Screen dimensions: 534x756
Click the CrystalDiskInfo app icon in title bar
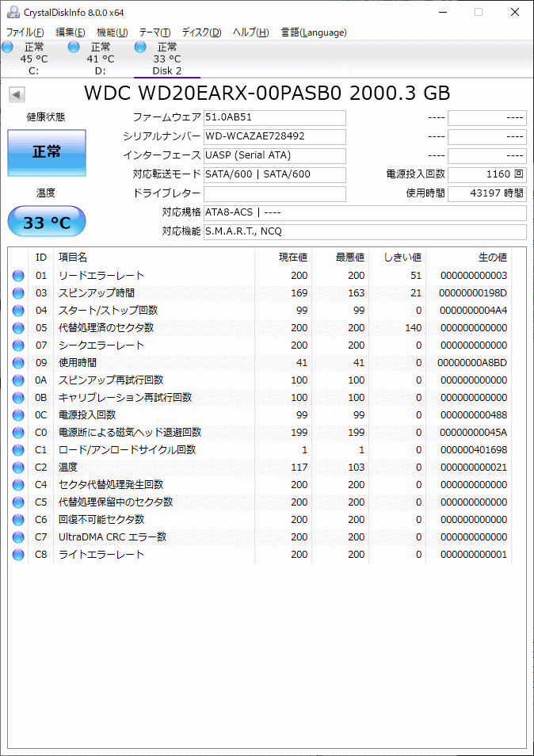point(13,13)
